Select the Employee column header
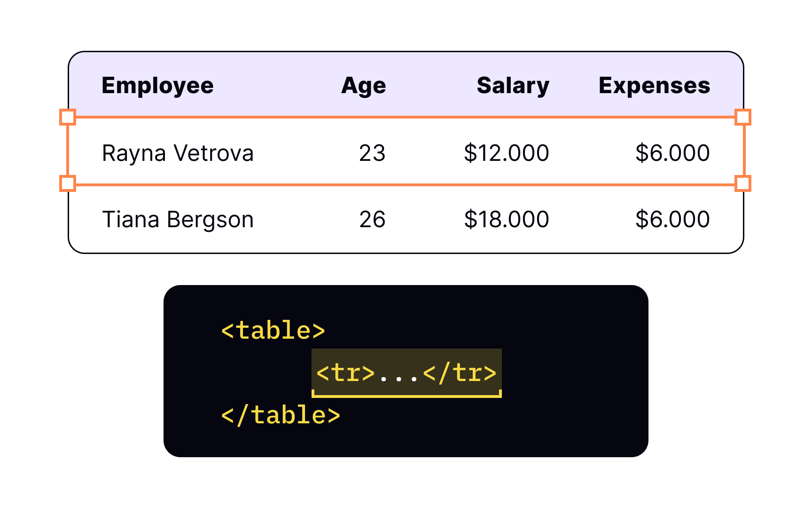The height and width of the screenshot is (508, 812). pyautogui.click(x=158, y=86)
